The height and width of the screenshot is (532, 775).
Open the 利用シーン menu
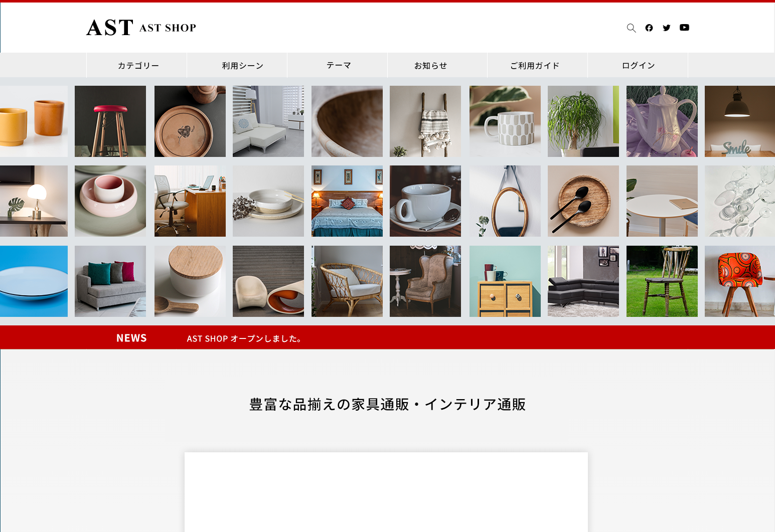[x=242, y=66]
